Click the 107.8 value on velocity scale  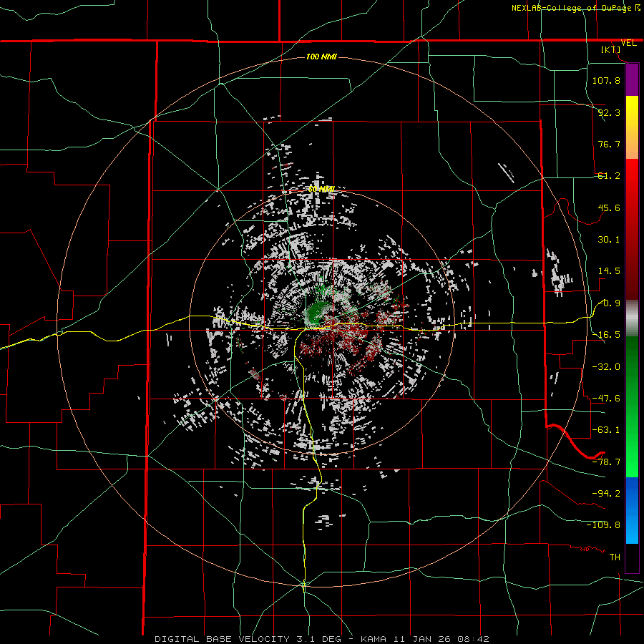point(606,80)
